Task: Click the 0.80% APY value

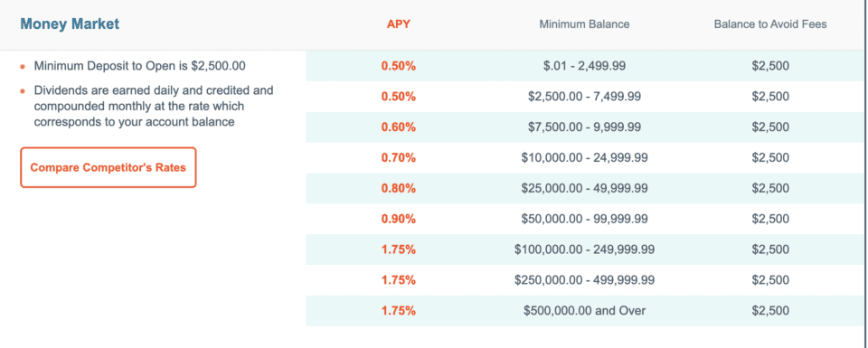Action: pos(399,188)
